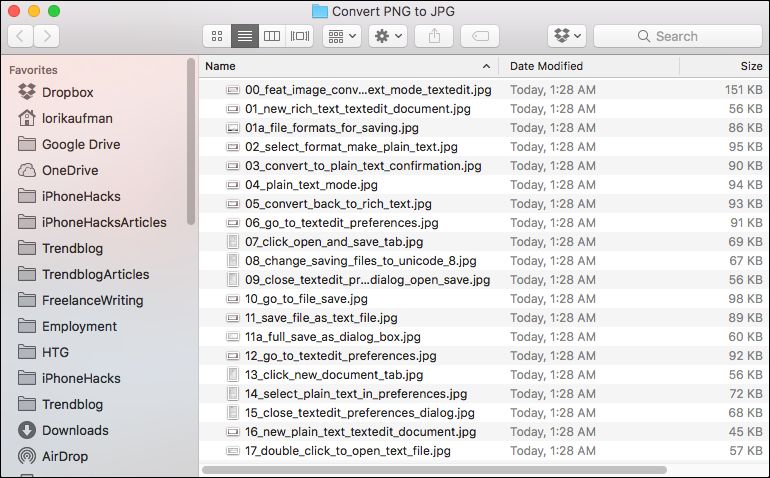Open the Action gear menu
Viewport: 770px width, 478px height.
[x=387, y=36]
